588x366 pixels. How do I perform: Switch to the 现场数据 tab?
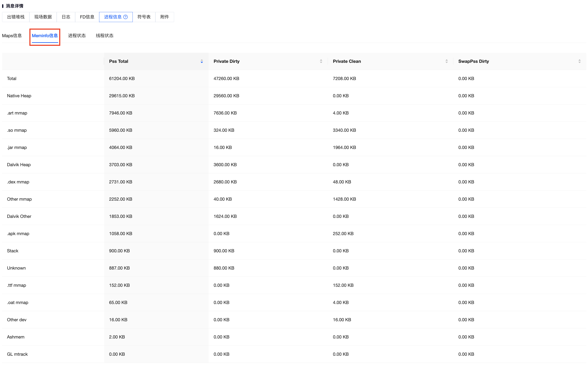[43, 17]
